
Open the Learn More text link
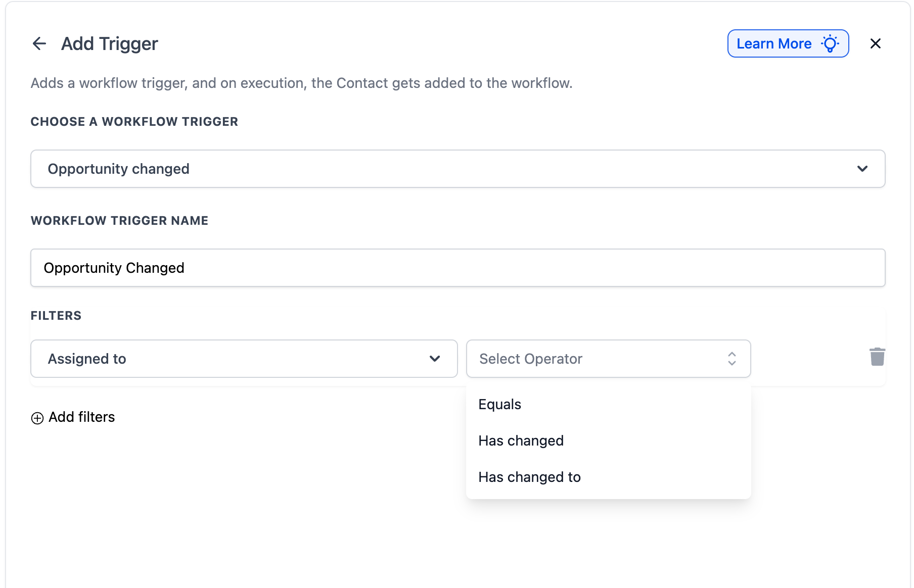pos(773,44)
